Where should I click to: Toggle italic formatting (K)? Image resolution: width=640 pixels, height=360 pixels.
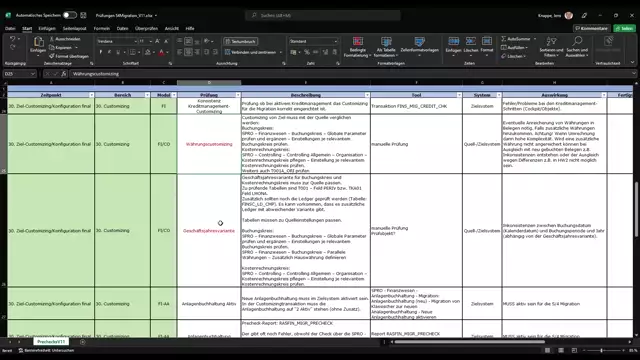[109, 52]
